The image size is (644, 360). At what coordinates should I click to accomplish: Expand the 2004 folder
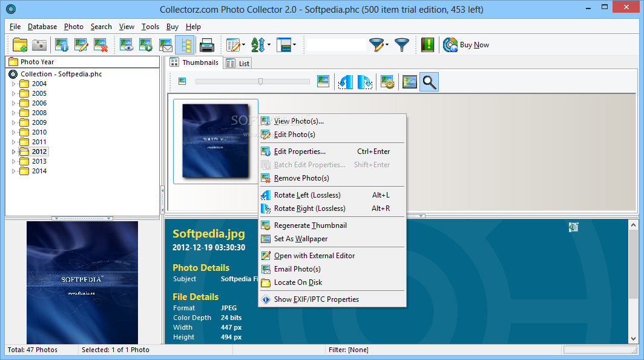tap(13, 84)
